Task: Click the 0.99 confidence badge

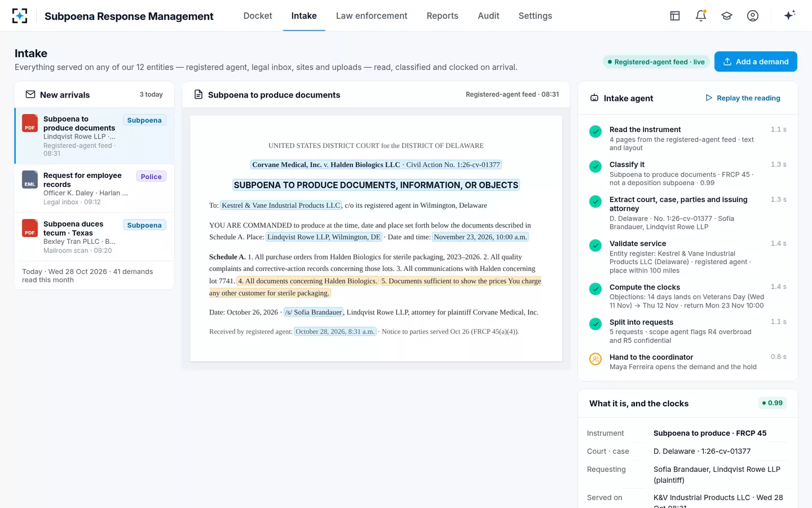Action: tap(773, 403)
